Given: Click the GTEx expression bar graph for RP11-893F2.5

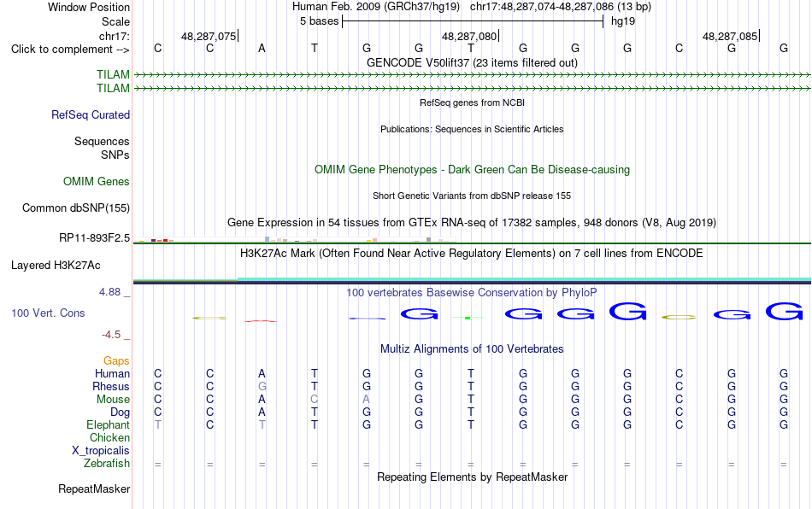Looking at the screenshot, I should coord(295,239).
